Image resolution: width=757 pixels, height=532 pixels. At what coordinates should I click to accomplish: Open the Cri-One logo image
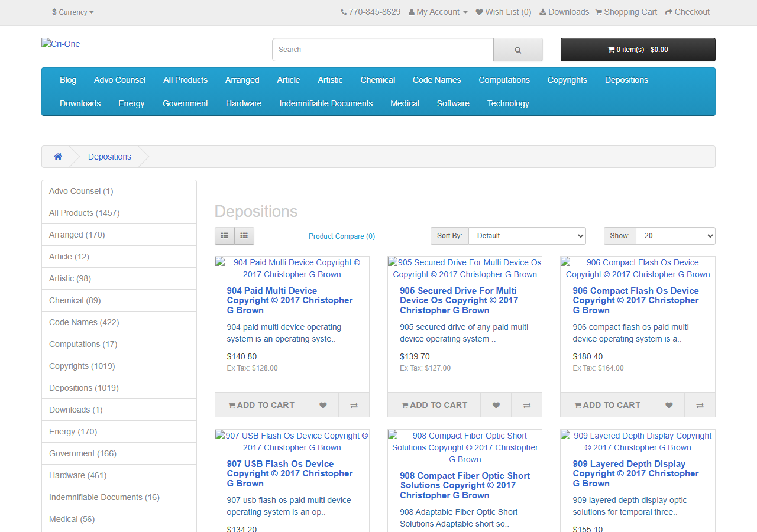60,44
